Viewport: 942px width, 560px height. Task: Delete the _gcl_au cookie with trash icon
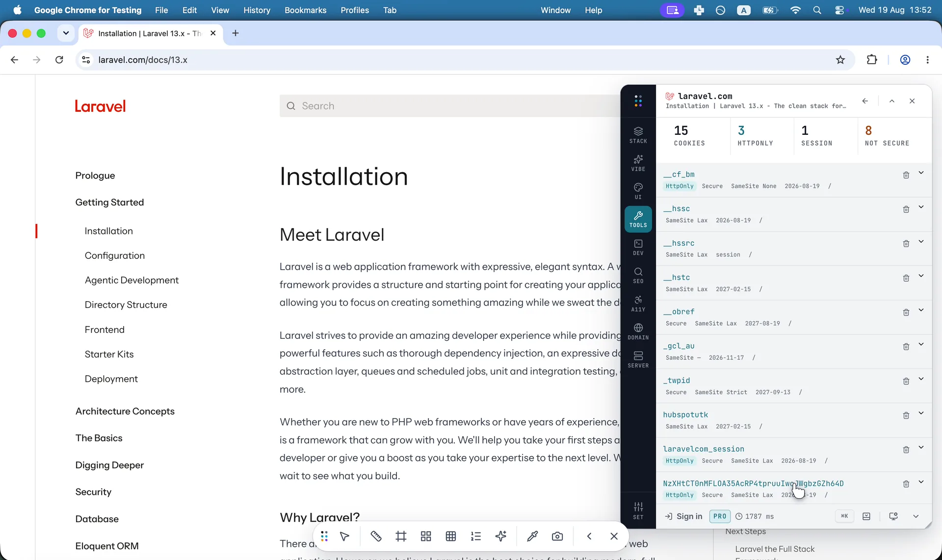(x=906, y=347)
